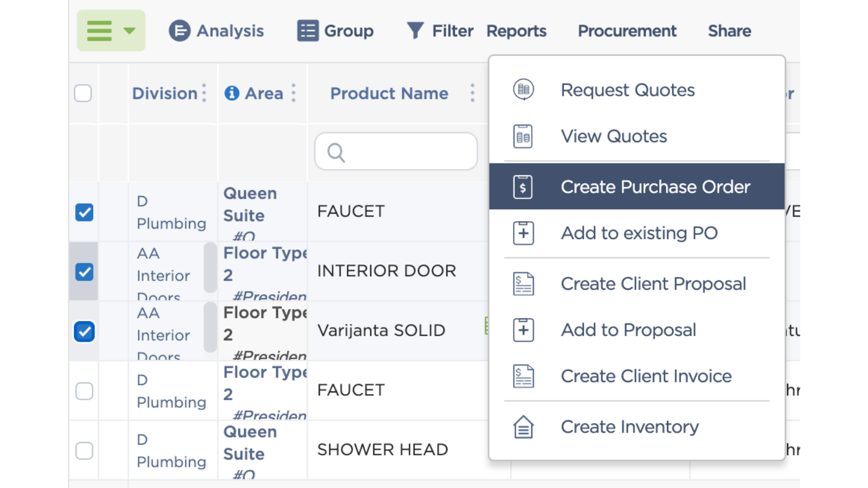Check the SHOWER HEAD row checkbox
Screen dimensions: 868x488
tap(85, 450)
